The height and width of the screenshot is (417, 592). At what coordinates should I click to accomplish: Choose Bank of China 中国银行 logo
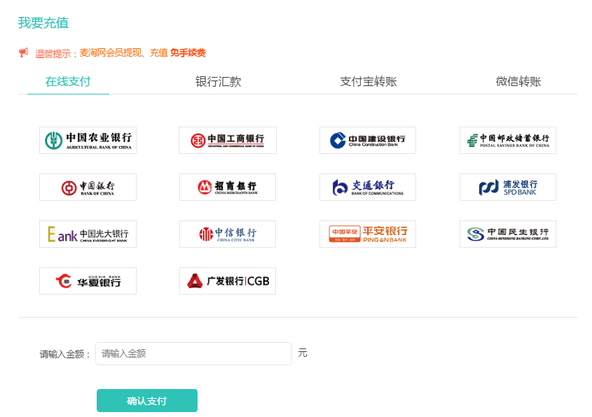(x=88, y=187)
